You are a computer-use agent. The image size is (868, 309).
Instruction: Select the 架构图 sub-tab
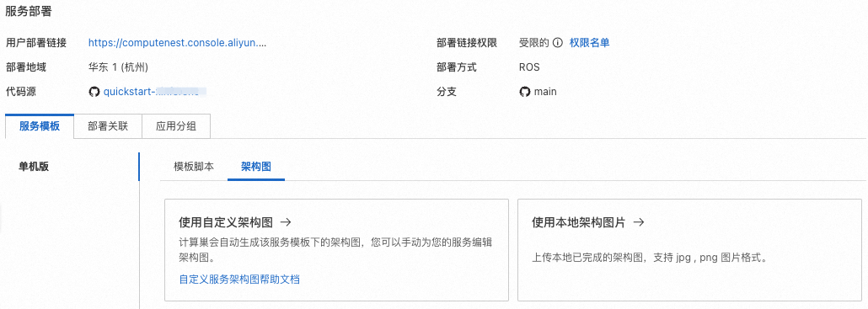[x=256, y=167]
